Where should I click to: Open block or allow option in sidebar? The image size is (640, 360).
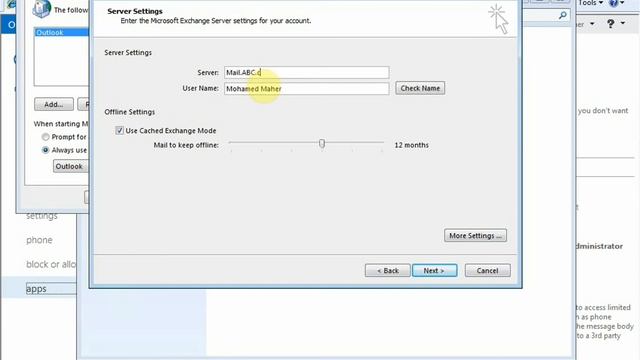[51, 264]
